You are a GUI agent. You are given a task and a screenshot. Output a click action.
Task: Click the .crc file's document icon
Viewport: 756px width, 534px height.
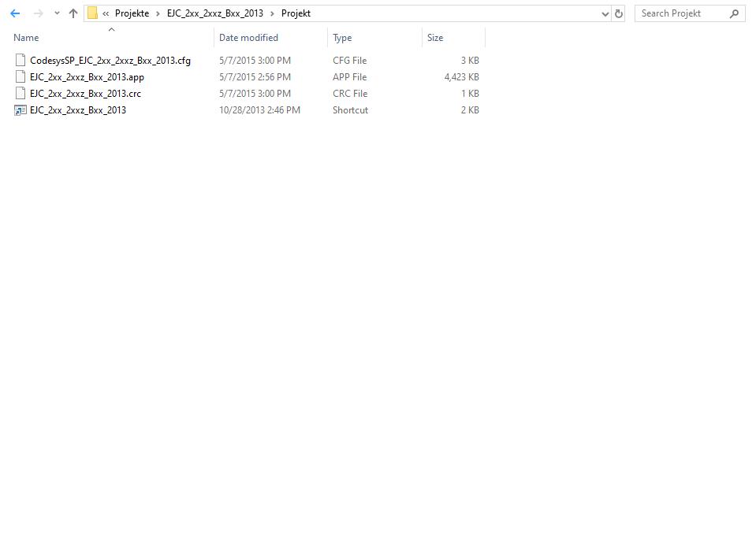click(20, 93)
